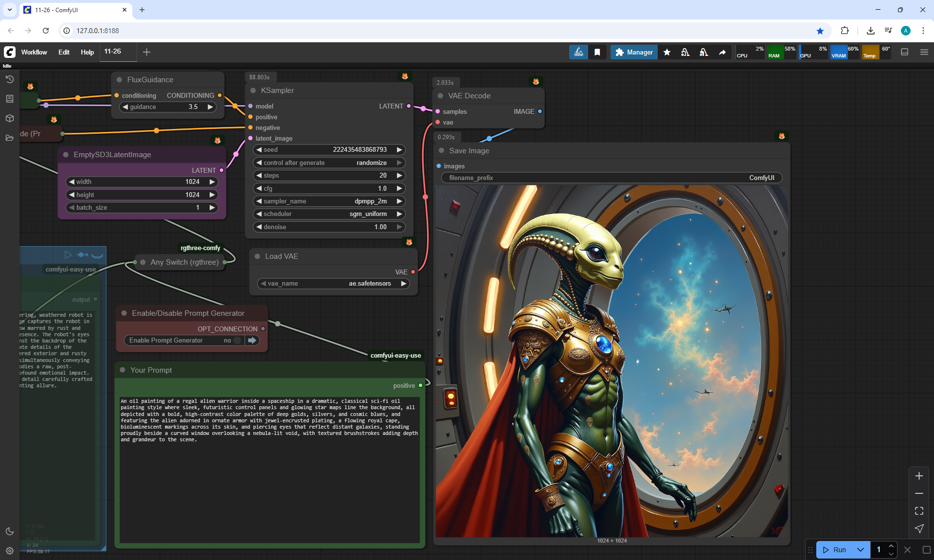Open the Workflow menu
The height and width of the screenshot is (560, 934).
click(34, 52)
